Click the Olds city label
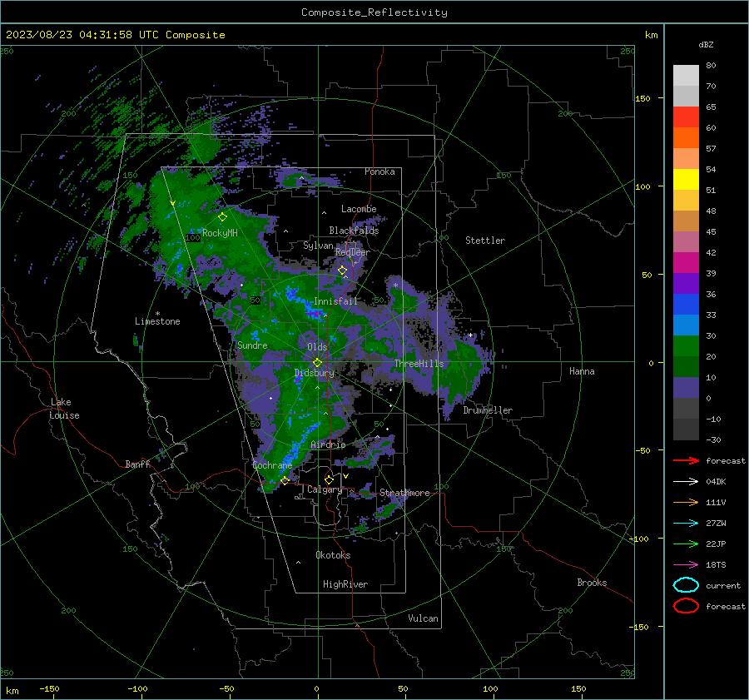This screenshot has width=749, height=700. point(317,347)
